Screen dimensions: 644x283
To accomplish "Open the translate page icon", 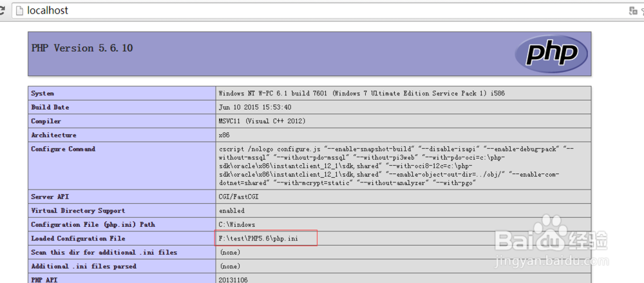I will click(x=633, y=11).
